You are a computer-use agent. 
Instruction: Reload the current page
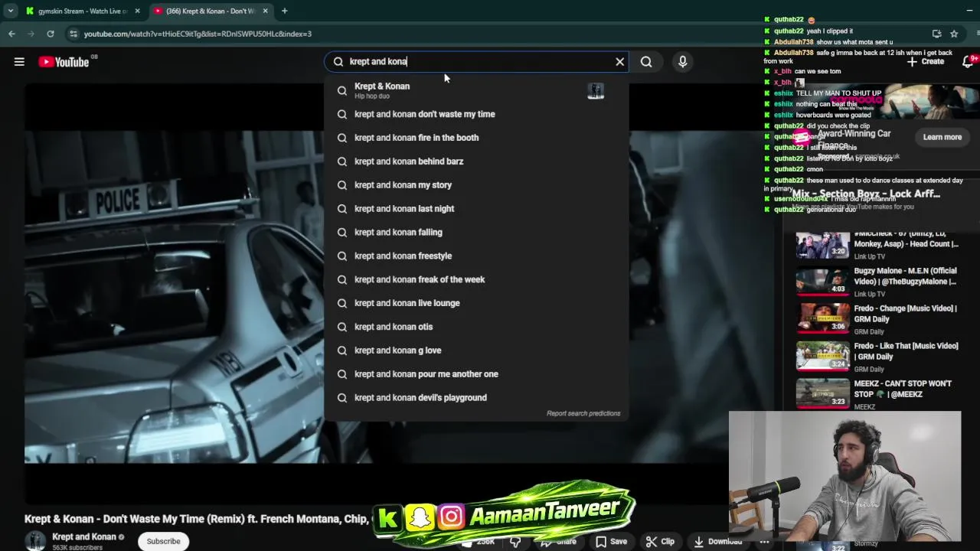coord(51,34)
